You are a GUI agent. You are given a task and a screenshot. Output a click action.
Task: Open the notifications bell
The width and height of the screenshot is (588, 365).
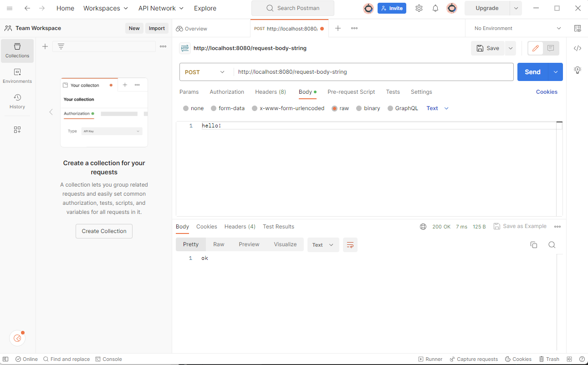coord(435,8)
